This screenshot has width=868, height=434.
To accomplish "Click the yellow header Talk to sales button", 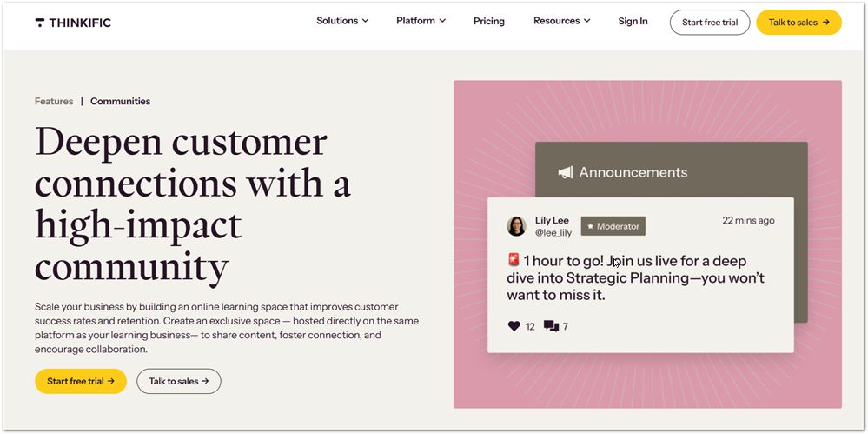I will click(x=798, y=23).
